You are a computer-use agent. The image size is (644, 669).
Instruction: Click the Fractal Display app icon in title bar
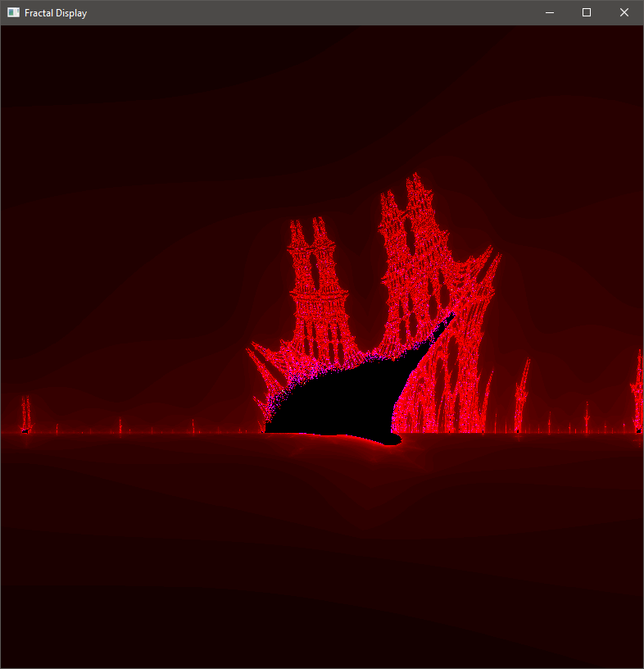tap(13, 12)
